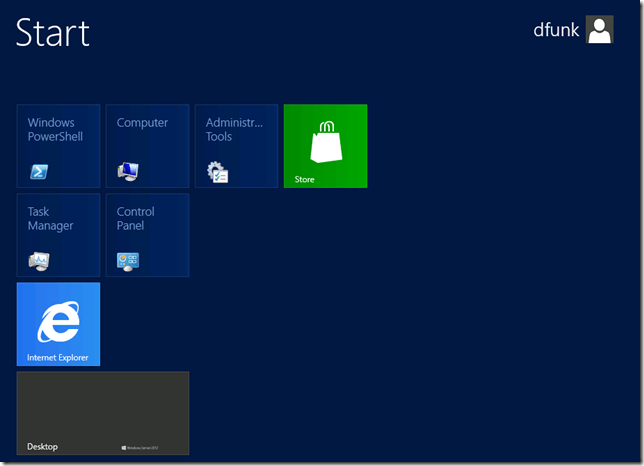The image size is (644, 466).
Task: Click the Windows Server 2012 logo on Desktop tile
Action: pyautogui.click(x=140, y=447)
